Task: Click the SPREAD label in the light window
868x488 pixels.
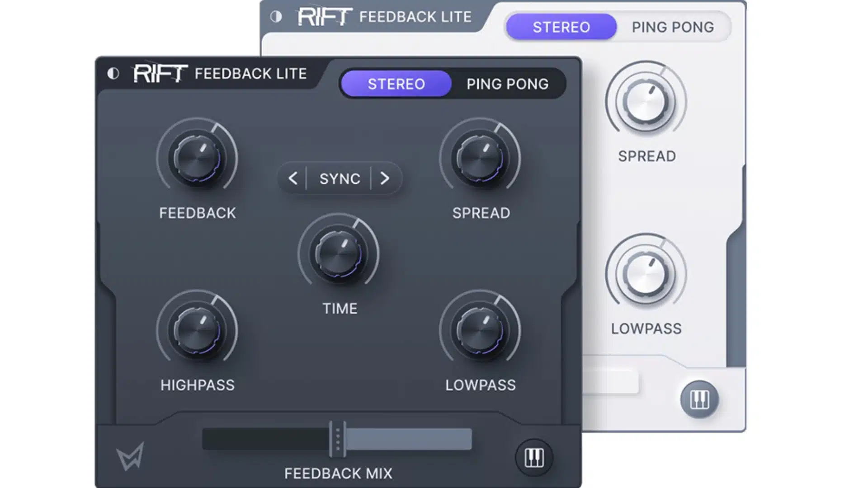Action: 647,156
